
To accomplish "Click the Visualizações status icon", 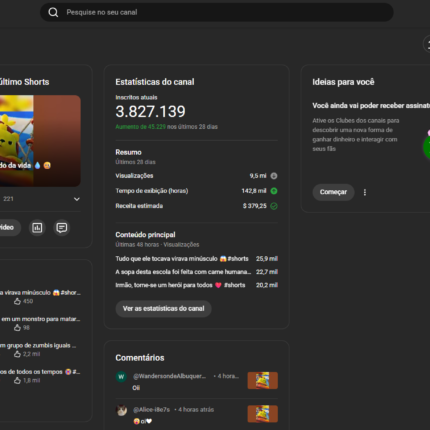I will pos(274,176).
